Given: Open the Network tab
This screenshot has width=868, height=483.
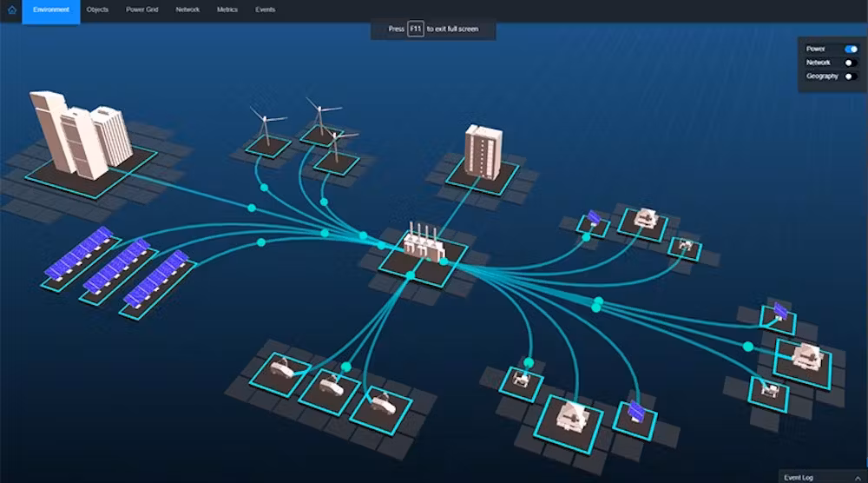Looking at the screenshot, I should click(187, 10).
